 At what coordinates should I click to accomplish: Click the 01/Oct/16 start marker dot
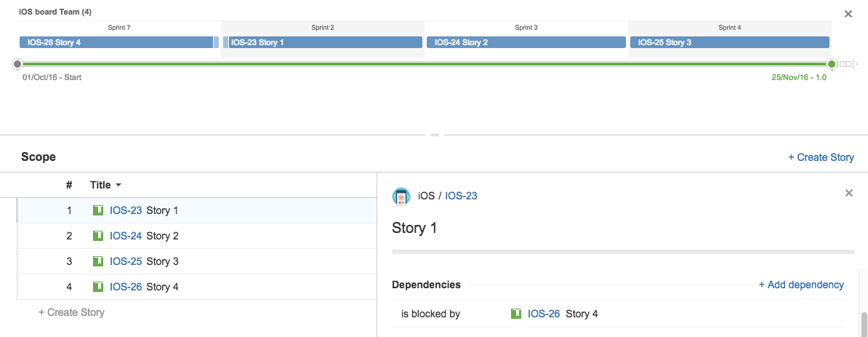pyautogui.click(x=17, y=64)
